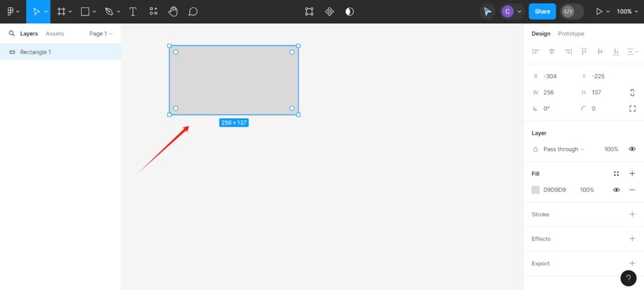The image size is (644, 290).
Task: Hide the D9D9D9 fill with eye icon
Action: (x=616, y=190)
